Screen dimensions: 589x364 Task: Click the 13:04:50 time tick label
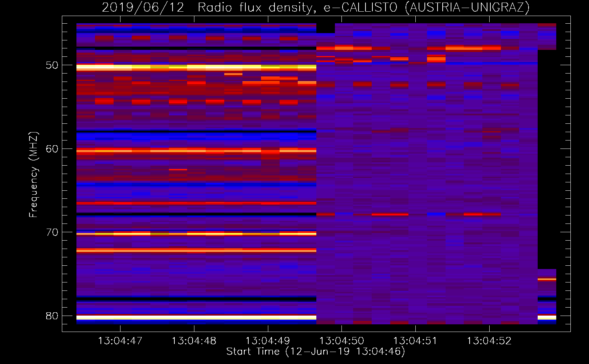point(341,341)
